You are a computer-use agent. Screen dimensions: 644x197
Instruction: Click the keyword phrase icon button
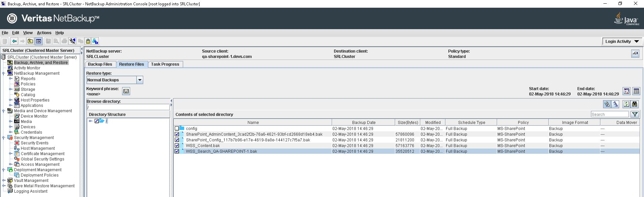click(x=126, y=91)
